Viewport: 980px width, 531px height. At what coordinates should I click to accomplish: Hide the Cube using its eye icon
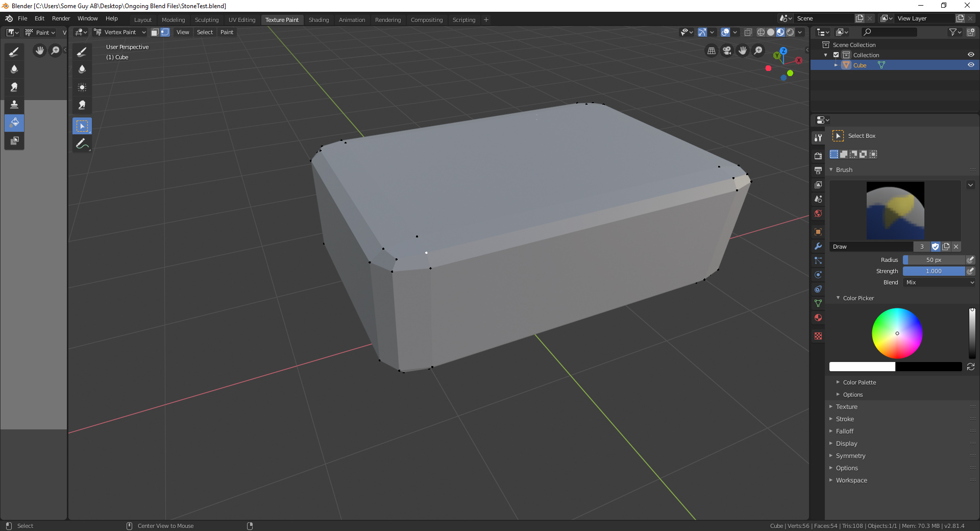pyautogui.click(x=970, y=65)
